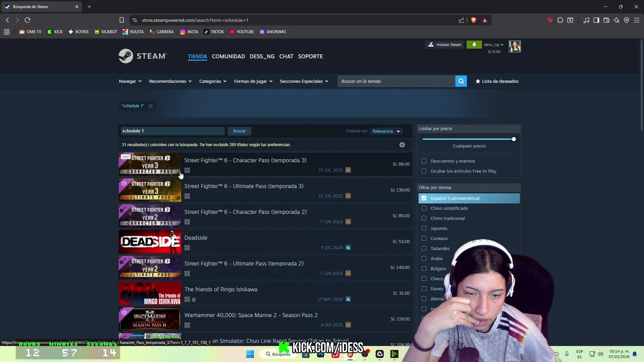Open the Brave VPN shield icon
Screen dimensions: 644x362
tap(626, 20)
